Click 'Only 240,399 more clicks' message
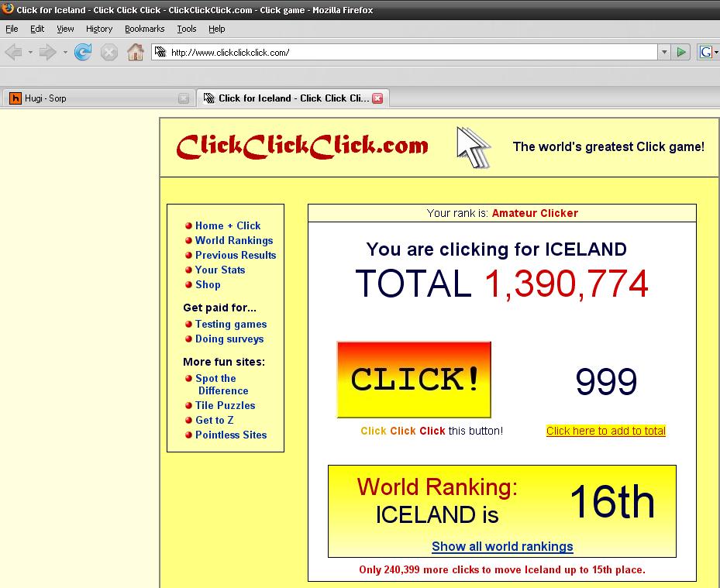 (502, 569)
